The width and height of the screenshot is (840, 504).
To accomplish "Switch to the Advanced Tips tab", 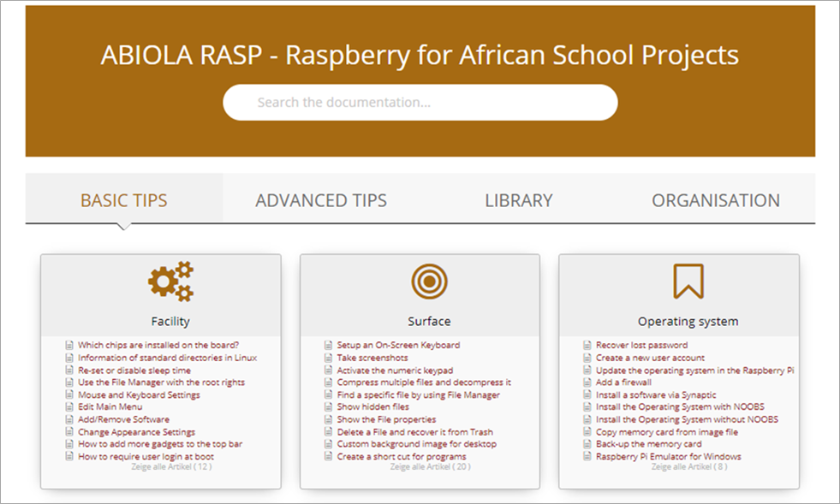I will click(x=321, y=200).
